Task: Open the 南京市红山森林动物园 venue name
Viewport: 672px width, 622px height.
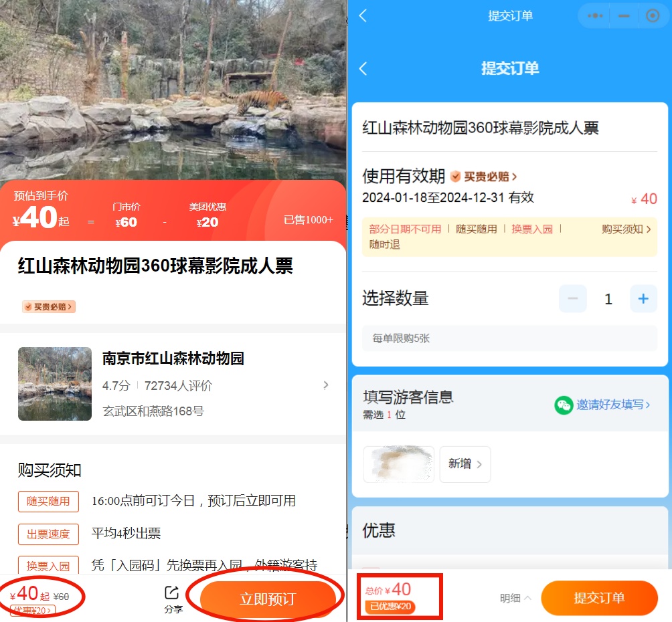Action: [173, 358]
